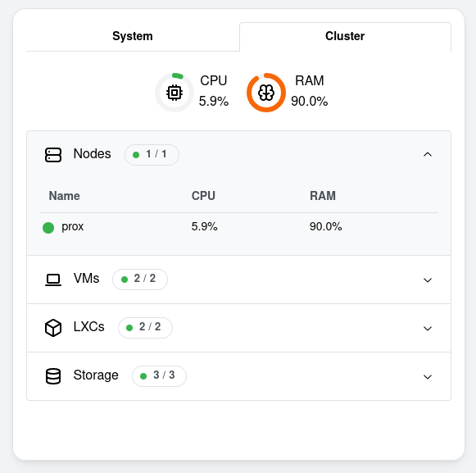Click the LXCs 2 / 2 status badge
The width and height of the screenshot is (476, 473).
click(145, 327)
